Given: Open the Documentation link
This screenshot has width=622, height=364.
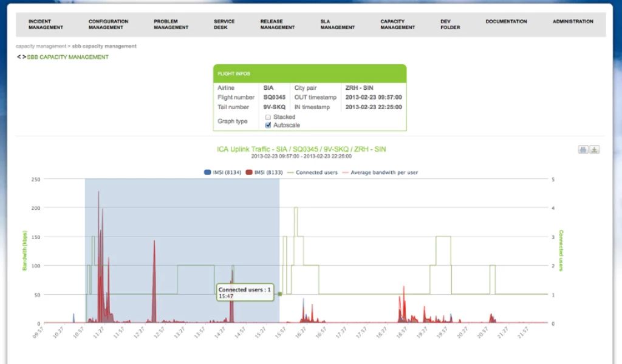Looking at the screenshot, I should click(506, 21).
